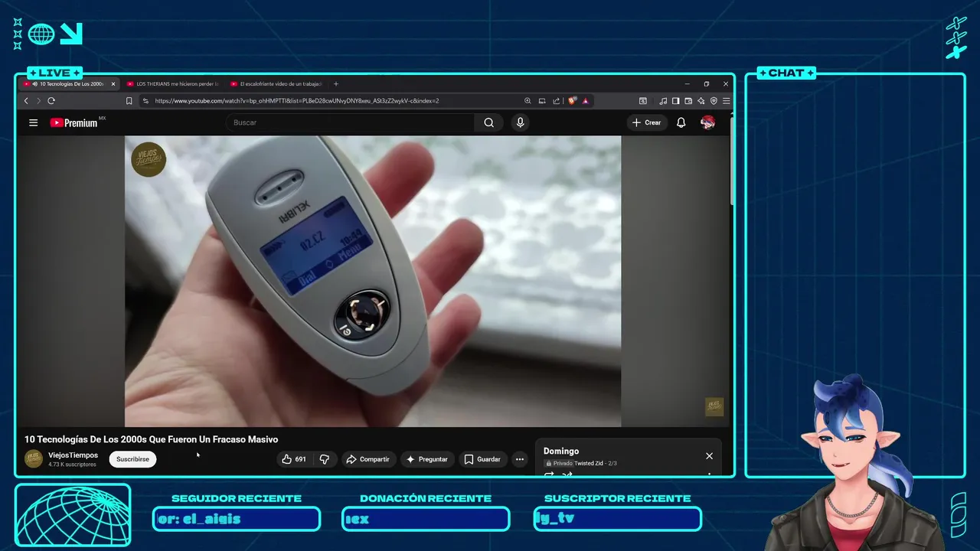Click the ViejosTiempos channel avatar
The image size is (980, 551).
pos(34,458)
